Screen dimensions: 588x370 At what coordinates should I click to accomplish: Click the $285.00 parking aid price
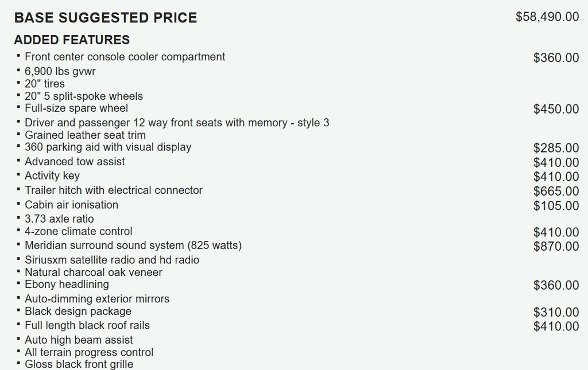pyautogui.click(x=556, y=149)
